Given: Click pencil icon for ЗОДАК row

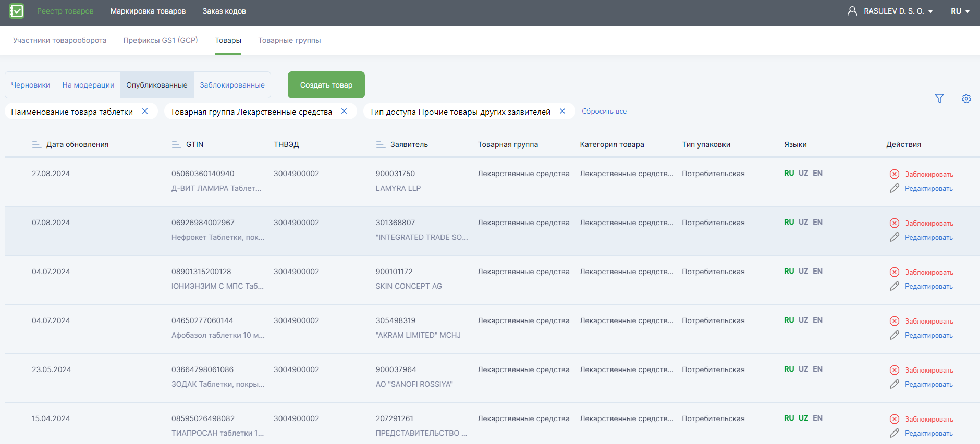Looking at the screenshot, I should [x=895, y=384].
